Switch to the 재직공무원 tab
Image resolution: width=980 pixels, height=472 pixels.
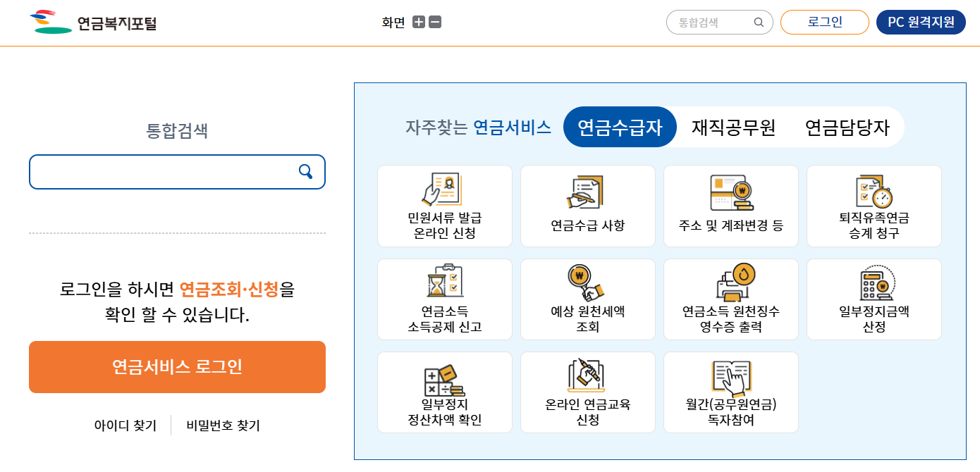(733, 128)
